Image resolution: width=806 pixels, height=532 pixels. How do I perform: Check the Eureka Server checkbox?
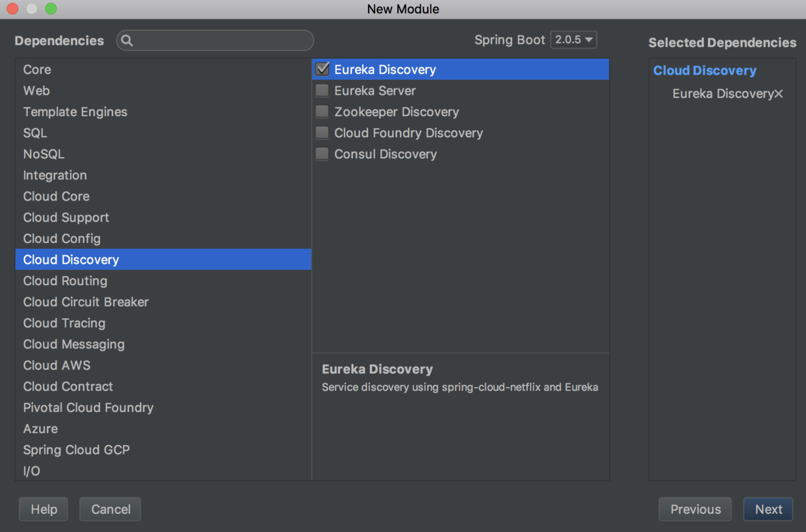tap(322, 90)
